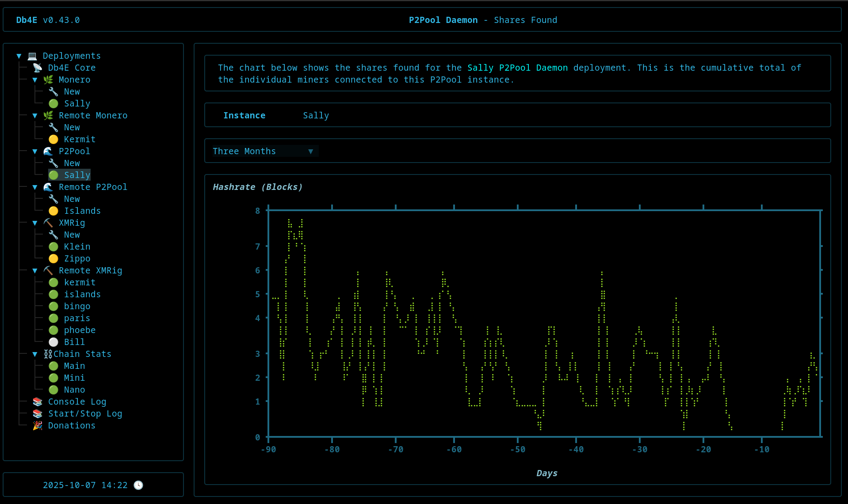Click the green status circle beside Klein
The height and width of the screenshot is (504, 848).
53,246
